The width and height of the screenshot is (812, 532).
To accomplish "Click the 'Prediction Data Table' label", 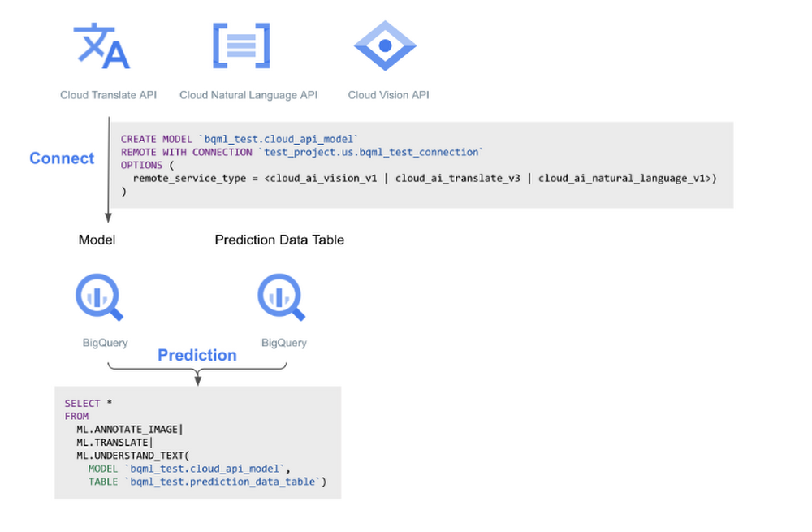I will pyautogui.click(x=279, y=240).
